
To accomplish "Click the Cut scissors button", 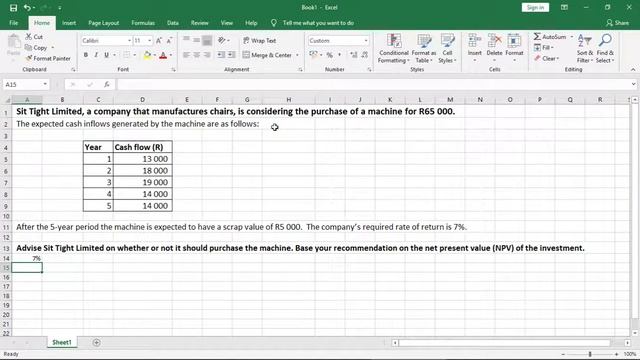I will click(x=34, y=37).
